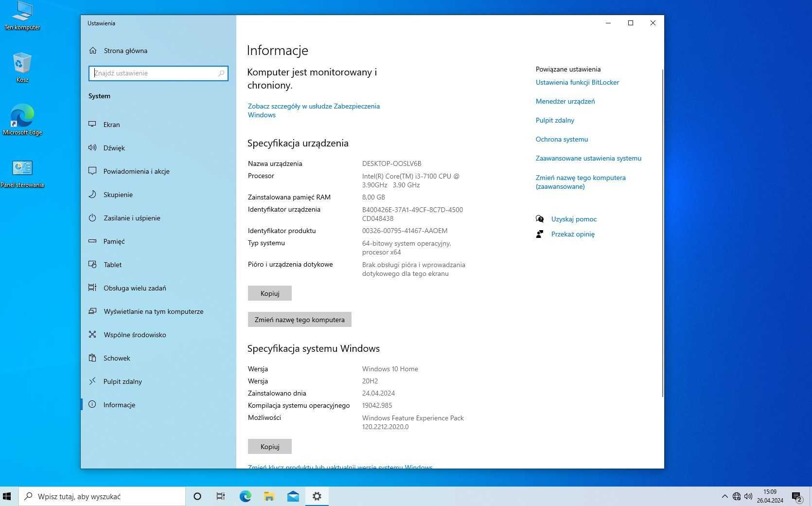Click Zmień nazwę tego komputera (zaawansowane)
Screen dimensions: 812x506
click(581, 182)
